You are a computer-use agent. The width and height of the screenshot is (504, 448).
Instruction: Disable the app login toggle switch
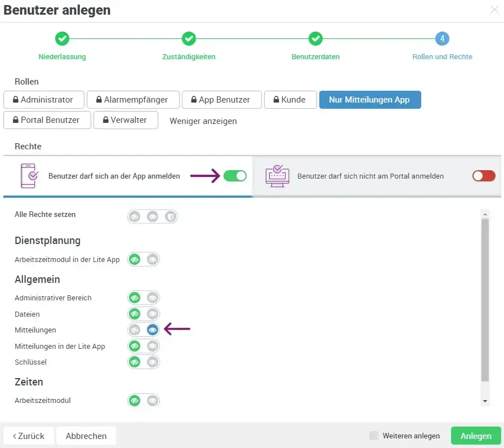point(235,176)
